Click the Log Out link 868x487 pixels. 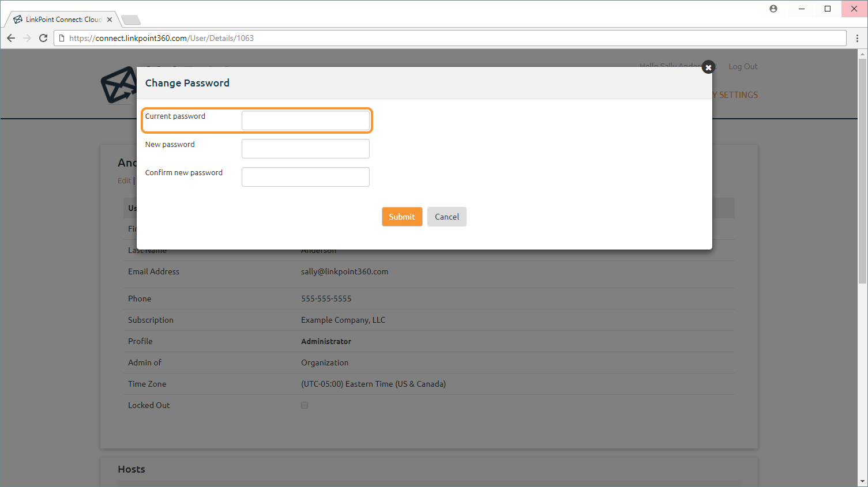click(x=743, y=66)
